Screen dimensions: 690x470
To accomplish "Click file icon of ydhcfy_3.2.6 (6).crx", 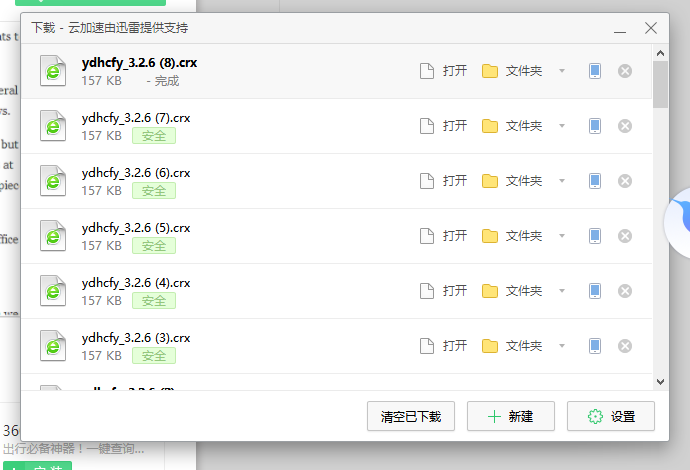I will click(x=53, y=180).
